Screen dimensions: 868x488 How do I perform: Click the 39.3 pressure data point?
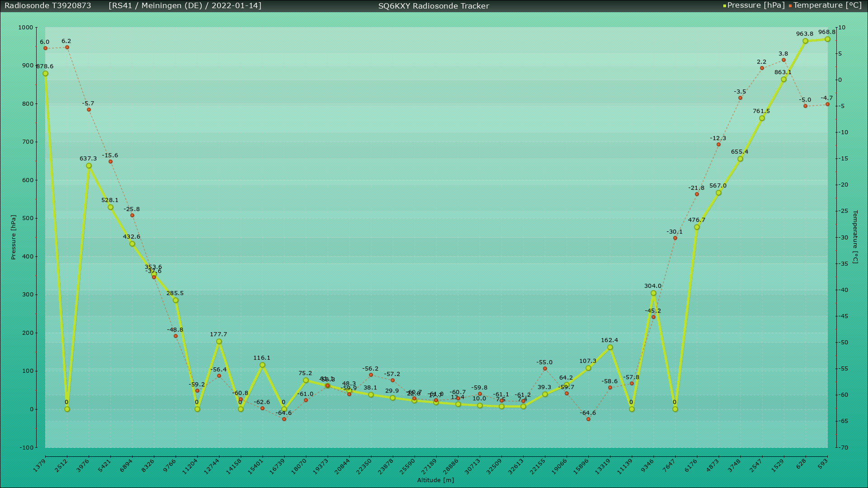545,394
